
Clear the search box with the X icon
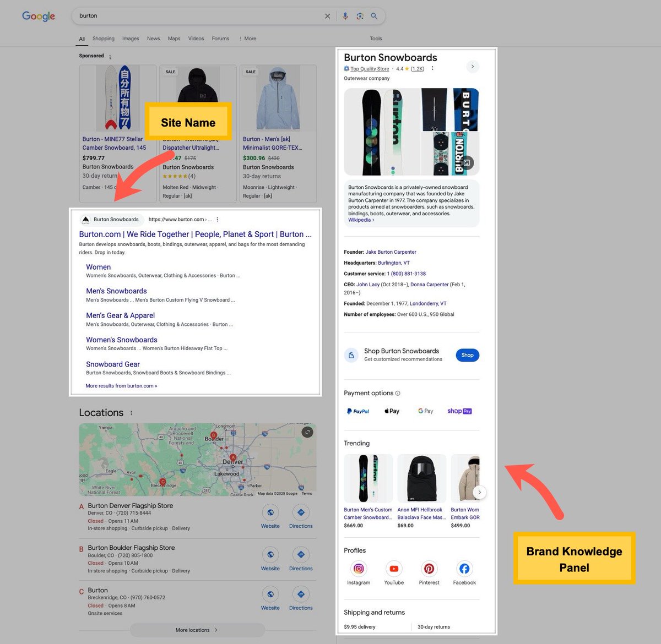pos(328,16)
